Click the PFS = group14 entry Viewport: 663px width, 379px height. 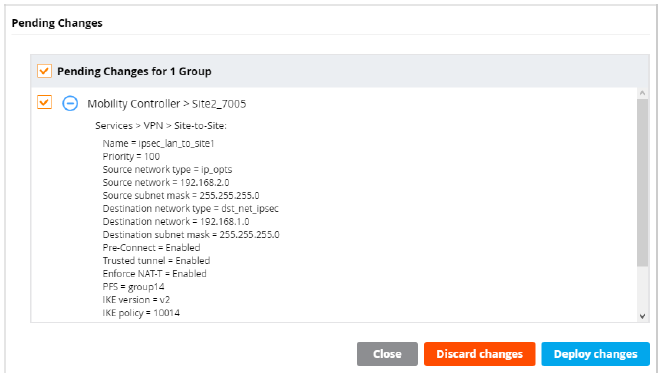point(133,287)
